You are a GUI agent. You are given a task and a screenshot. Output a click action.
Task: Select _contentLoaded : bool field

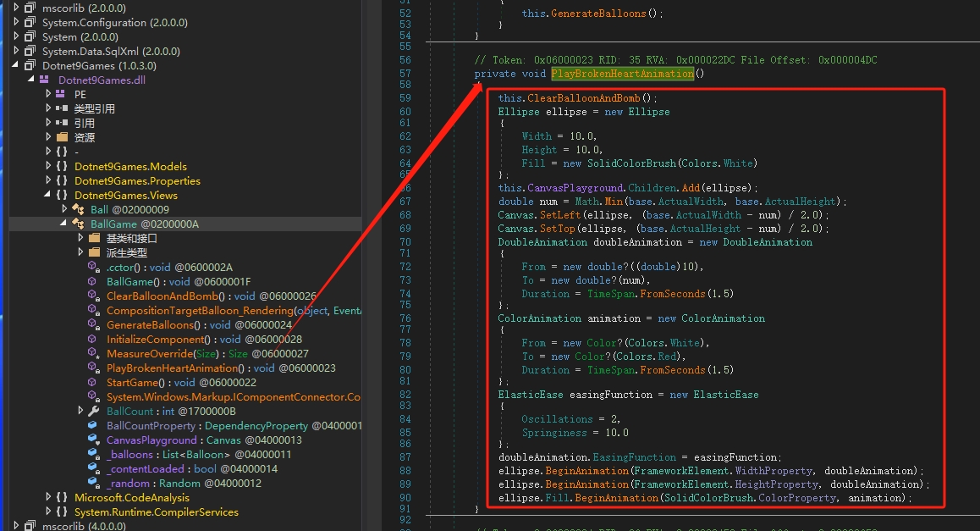(x=192, y=468)
